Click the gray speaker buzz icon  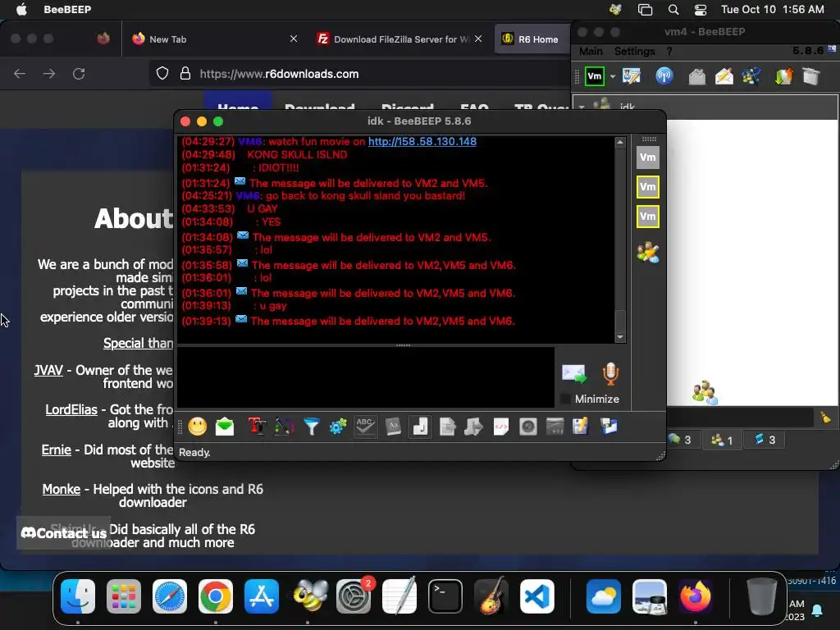(528, 427)
